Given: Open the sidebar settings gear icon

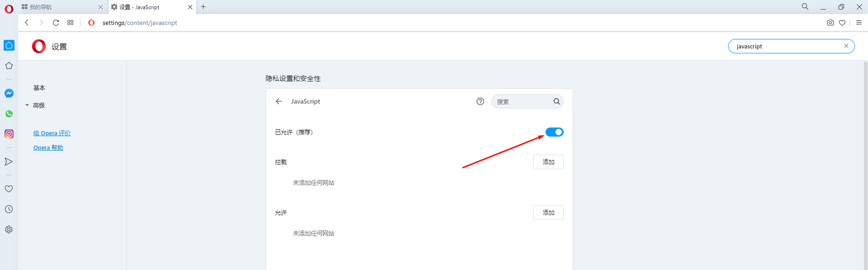Looking at the screenshot, I should click(9, 229).
